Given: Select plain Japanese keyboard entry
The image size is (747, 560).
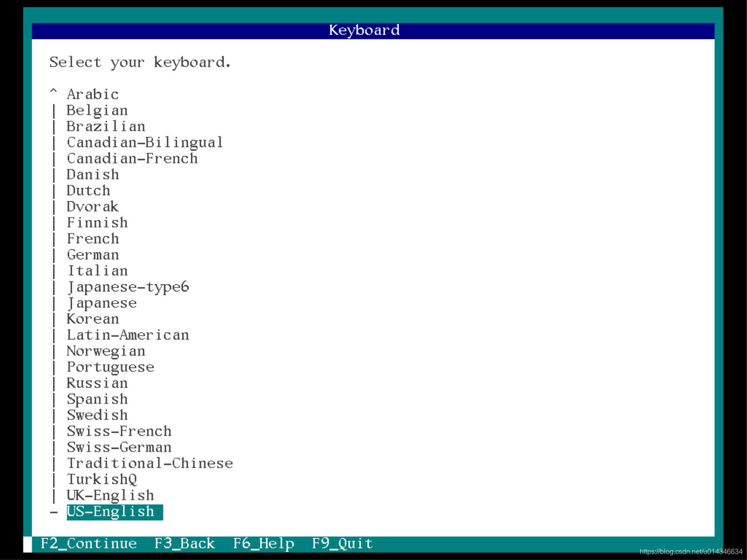Looking at the screenshot, I should coord(102,303).
